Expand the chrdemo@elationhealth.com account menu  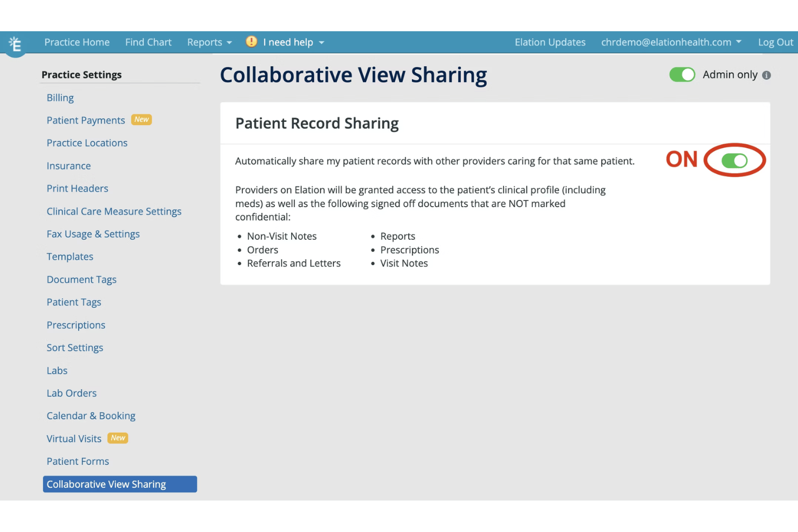click(671, 42)
